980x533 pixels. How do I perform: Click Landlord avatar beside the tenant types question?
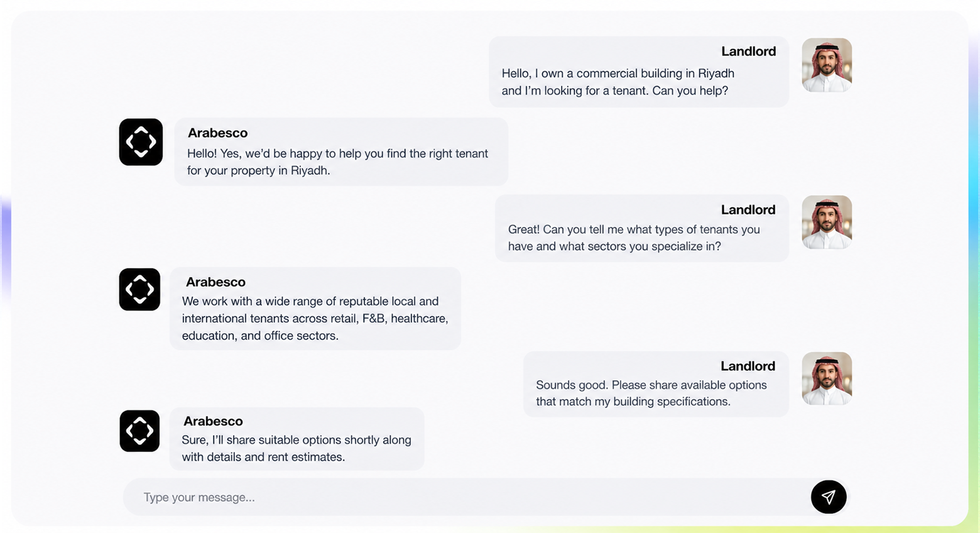coord(827,223)
